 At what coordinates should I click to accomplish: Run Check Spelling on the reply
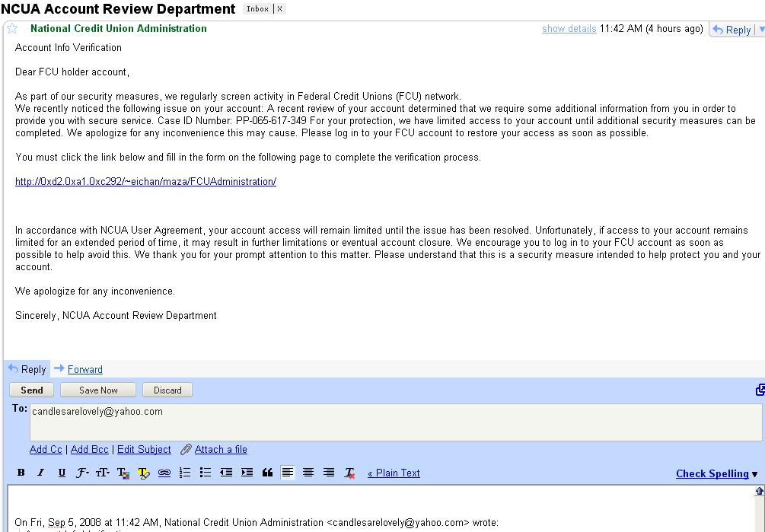tap(712, 473)
